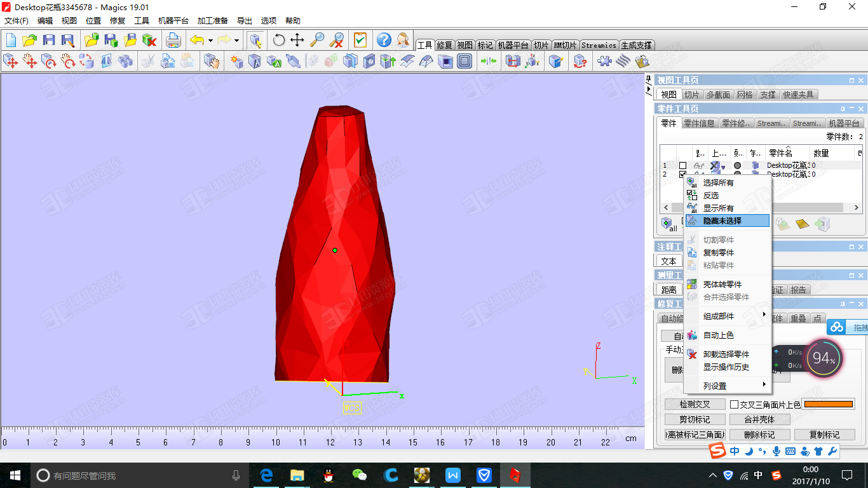The image size is (868, 488).
Task: Click the unload part icon with red X
Action: 149,40
